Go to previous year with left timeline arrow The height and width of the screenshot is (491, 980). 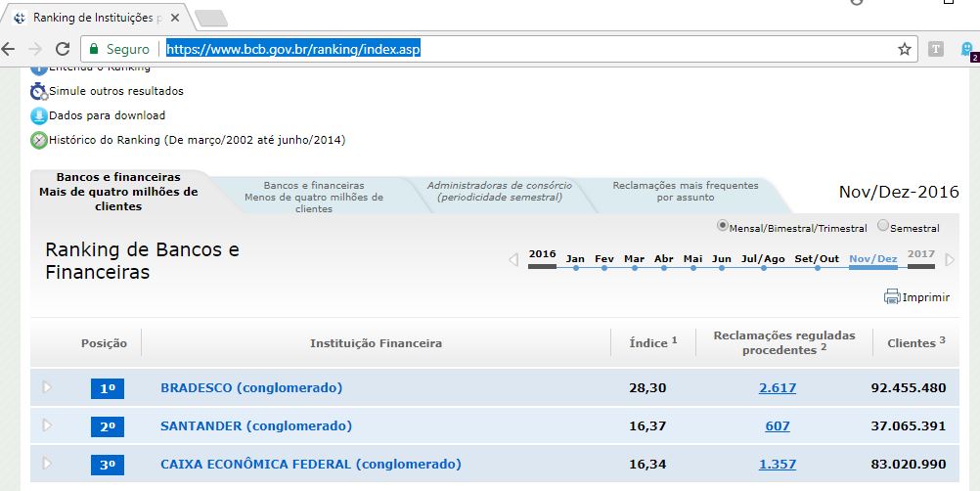point(513,259)
